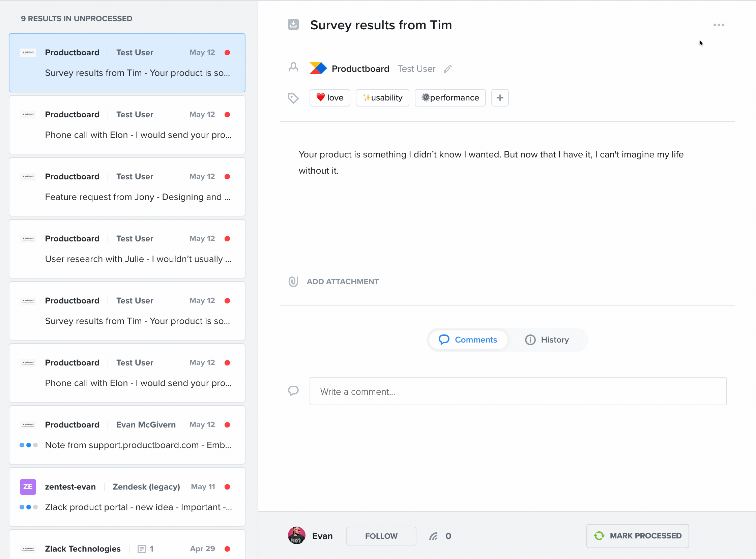Click the Productboard company name in detail panel

point(360,69)
